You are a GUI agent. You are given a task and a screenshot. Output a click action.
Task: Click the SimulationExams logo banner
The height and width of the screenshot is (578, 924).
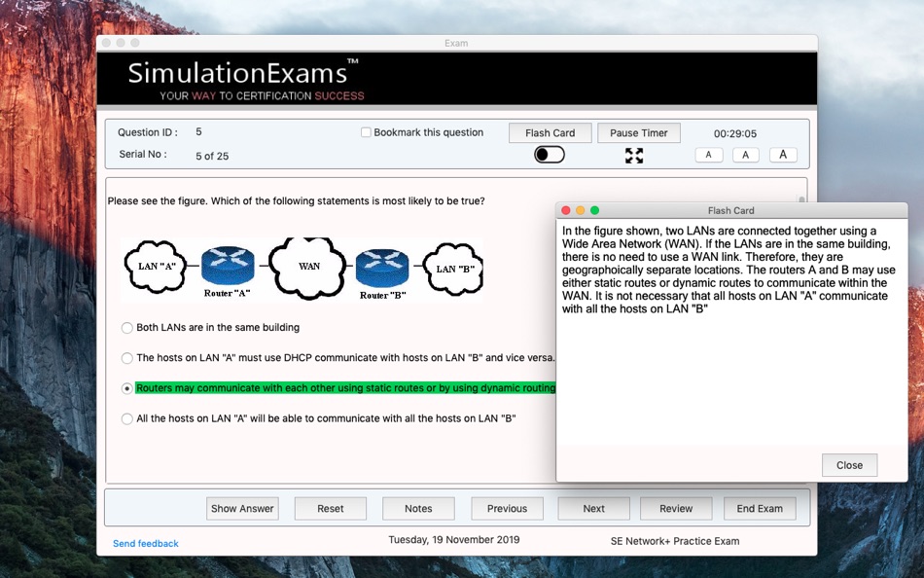[x=457, y=79]
